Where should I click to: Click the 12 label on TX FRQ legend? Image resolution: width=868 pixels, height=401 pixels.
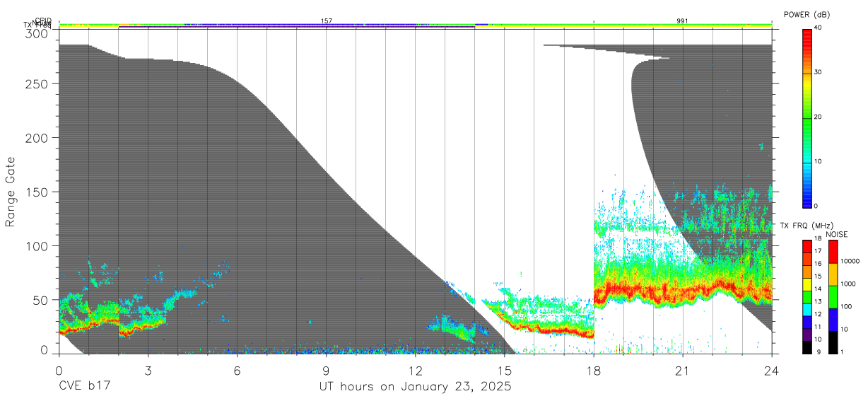(816, 314)
